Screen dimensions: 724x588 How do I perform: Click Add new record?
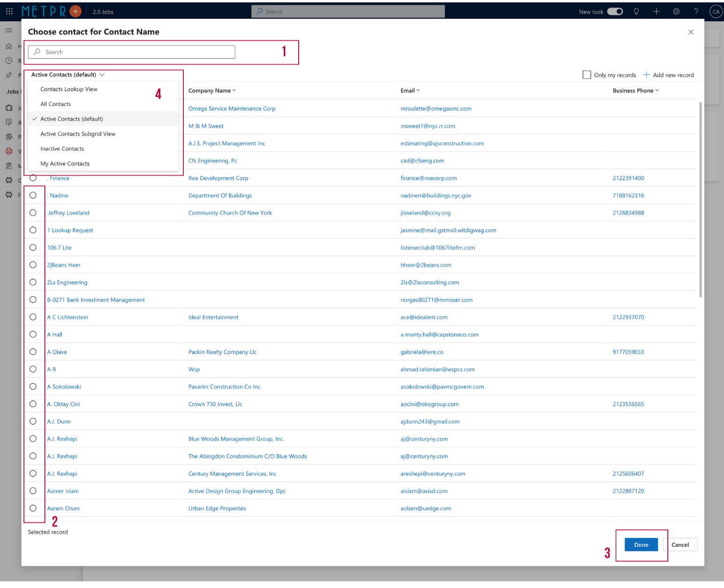[668, 75]
